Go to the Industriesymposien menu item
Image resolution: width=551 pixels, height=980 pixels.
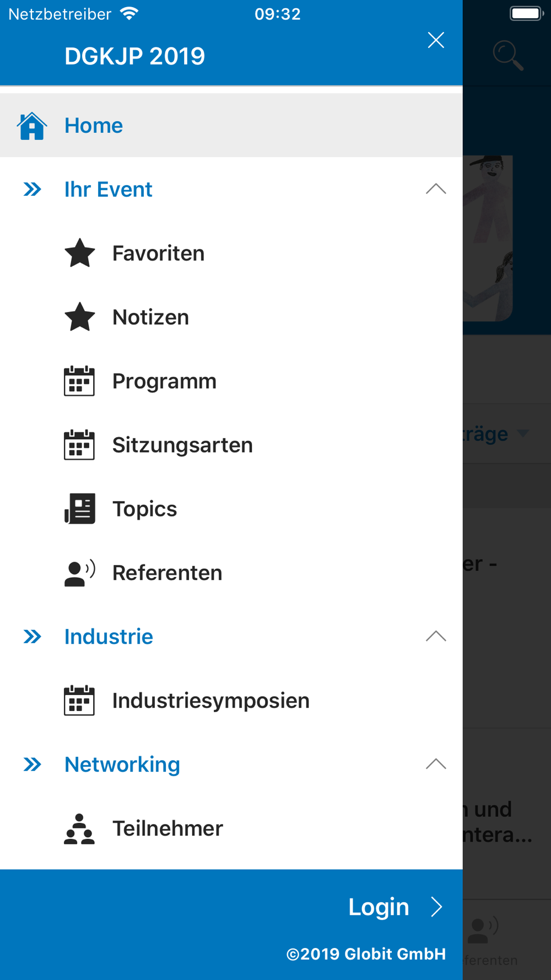click(x=211, y=701)
